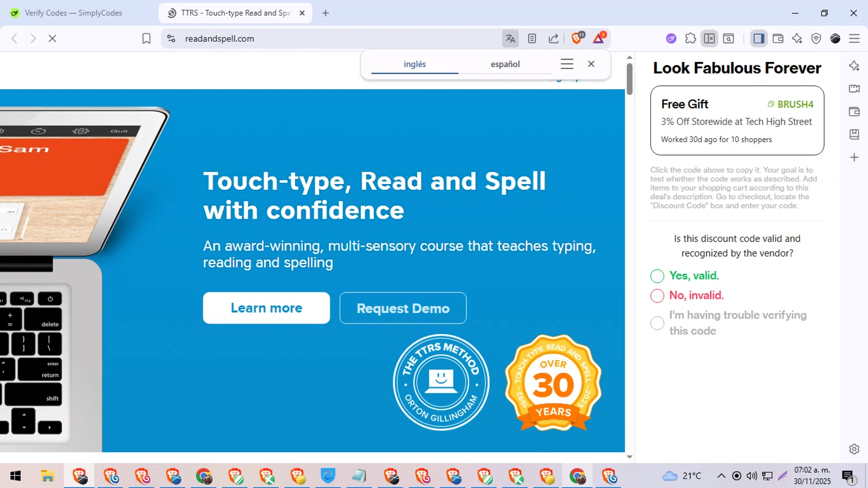This screenshot has height=488, width=868.
Task: Open Brave Shields lion icon
Action: pyautogui.click(x=577, y=38)
